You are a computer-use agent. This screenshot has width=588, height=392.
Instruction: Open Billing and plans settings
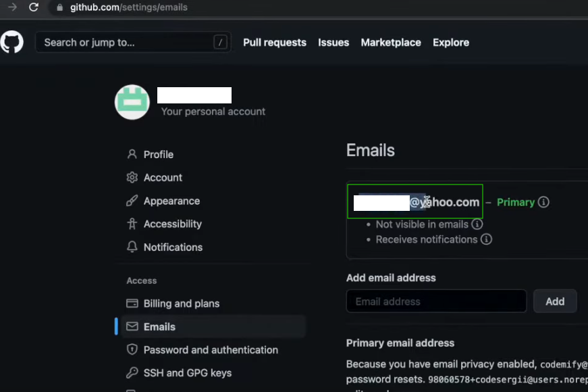point(181,303)
